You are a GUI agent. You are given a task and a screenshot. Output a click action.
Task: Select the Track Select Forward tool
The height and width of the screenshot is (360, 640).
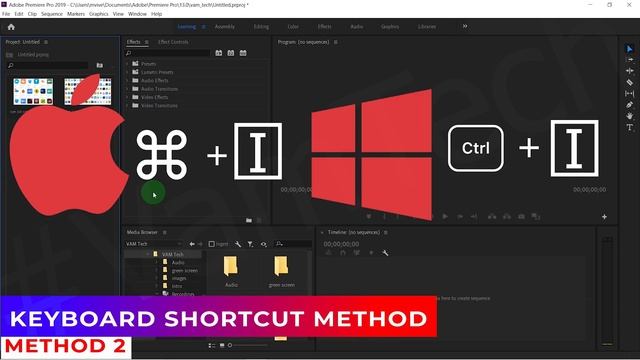tap(629, 60)
